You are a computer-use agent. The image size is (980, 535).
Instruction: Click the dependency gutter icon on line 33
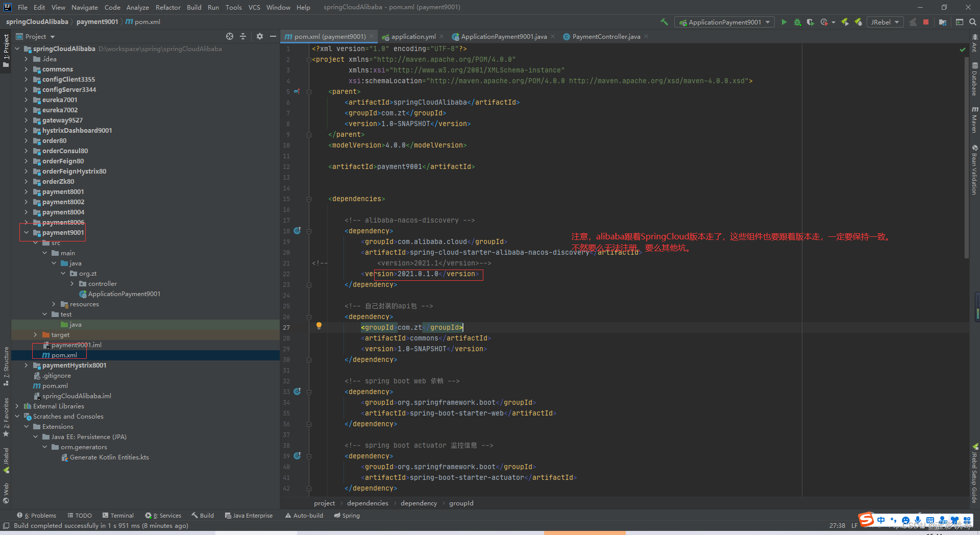coord(297,392)
